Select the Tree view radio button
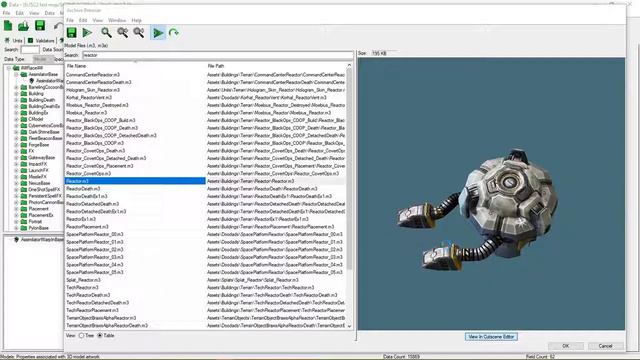 click(x=81, y=336)
